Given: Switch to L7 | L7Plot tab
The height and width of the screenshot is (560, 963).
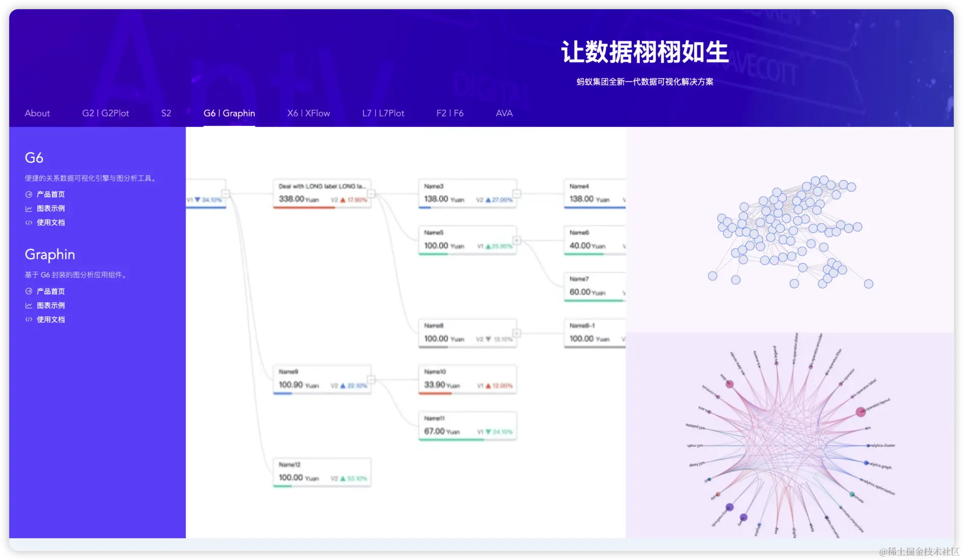Looking at the screenshot, I should 383,113.
